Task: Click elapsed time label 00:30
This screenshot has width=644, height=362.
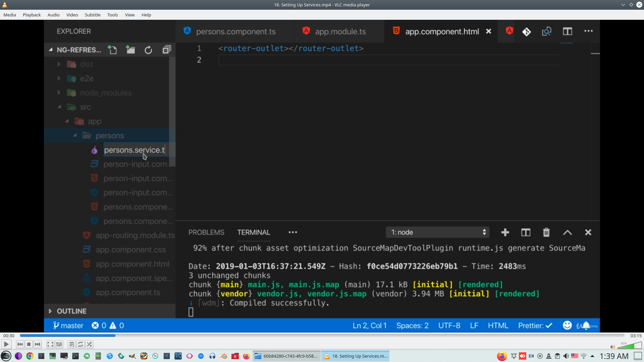Action: (9, 336)
